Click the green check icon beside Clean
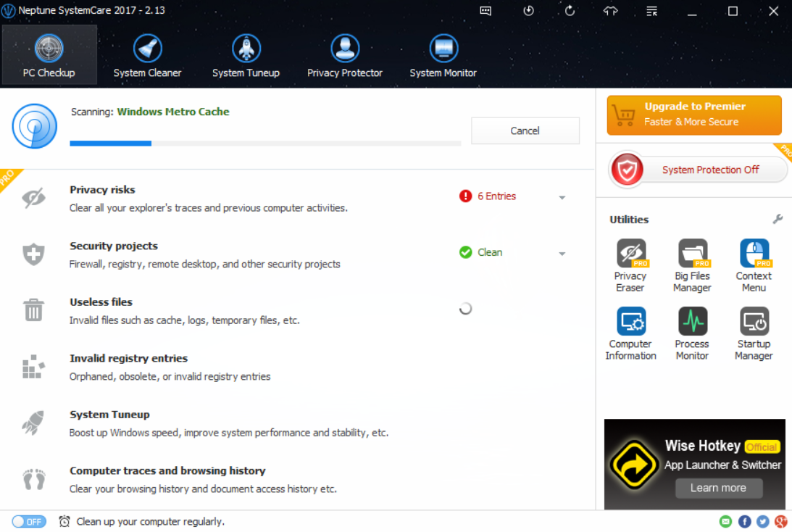 [x=465, y=252]
